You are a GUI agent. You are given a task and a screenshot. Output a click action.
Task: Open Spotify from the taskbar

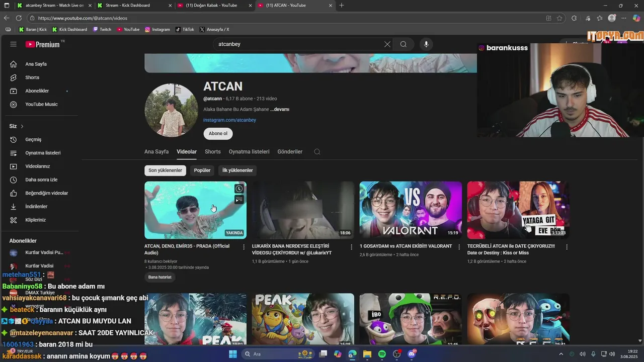tap(382, 354)
